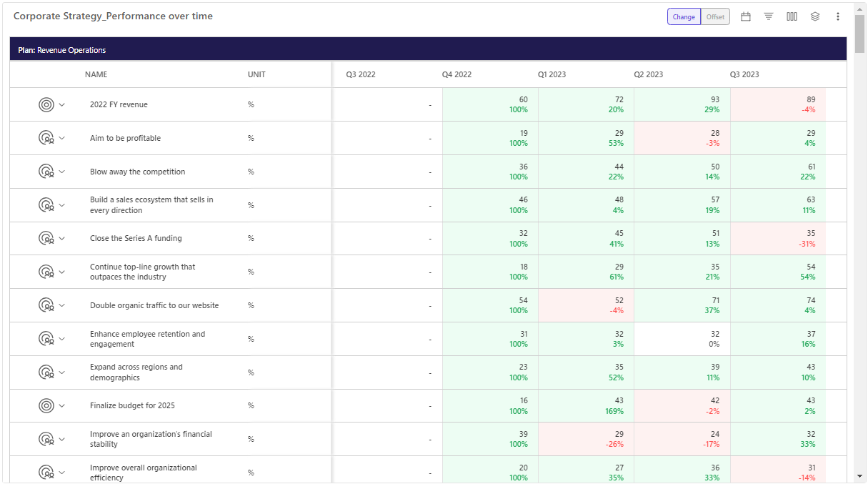This screenshot has width=868, height=484.
Task: Click the filter lines icon
Action: (769, 16)
